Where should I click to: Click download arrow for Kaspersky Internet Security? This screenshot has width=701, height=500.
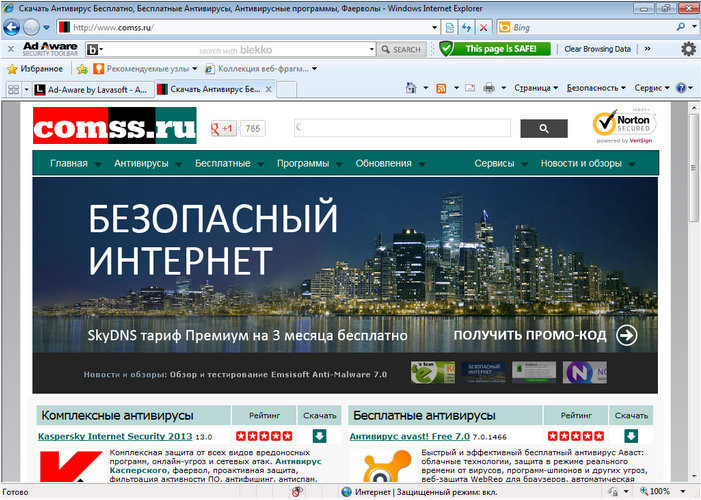[x=319, y=436]
